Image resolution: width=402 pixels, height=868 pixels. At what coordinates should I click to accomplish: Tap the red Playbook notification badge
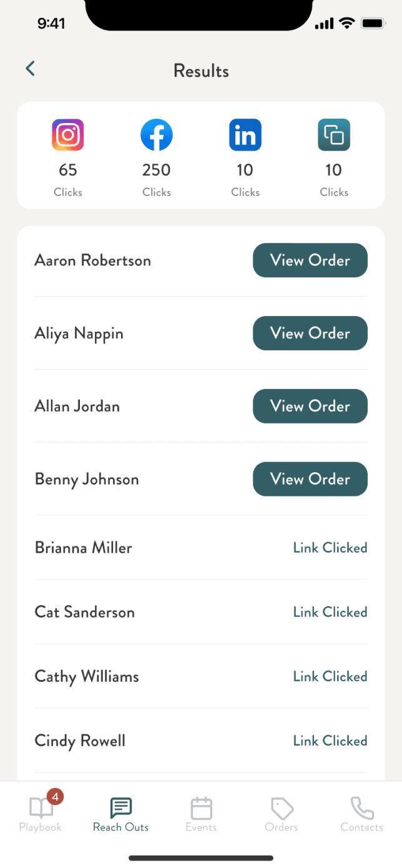pyautogui.click(x=56, y=796)
